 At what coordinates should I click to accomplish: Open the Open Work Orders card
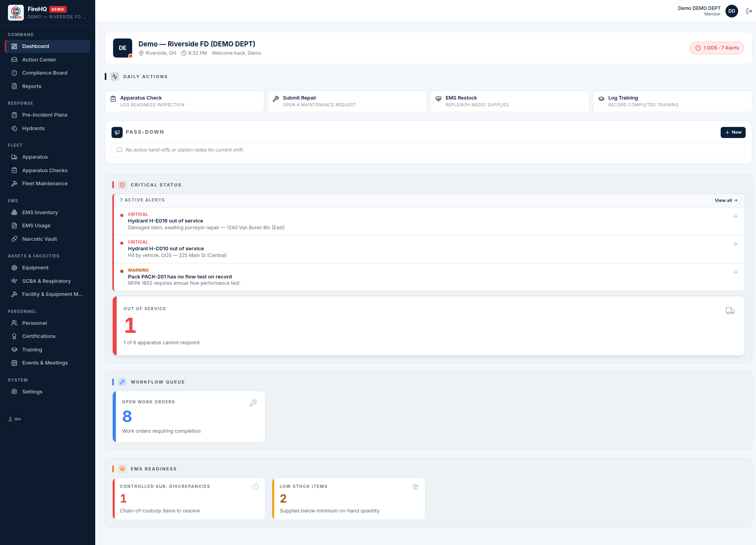pos(189,417)
